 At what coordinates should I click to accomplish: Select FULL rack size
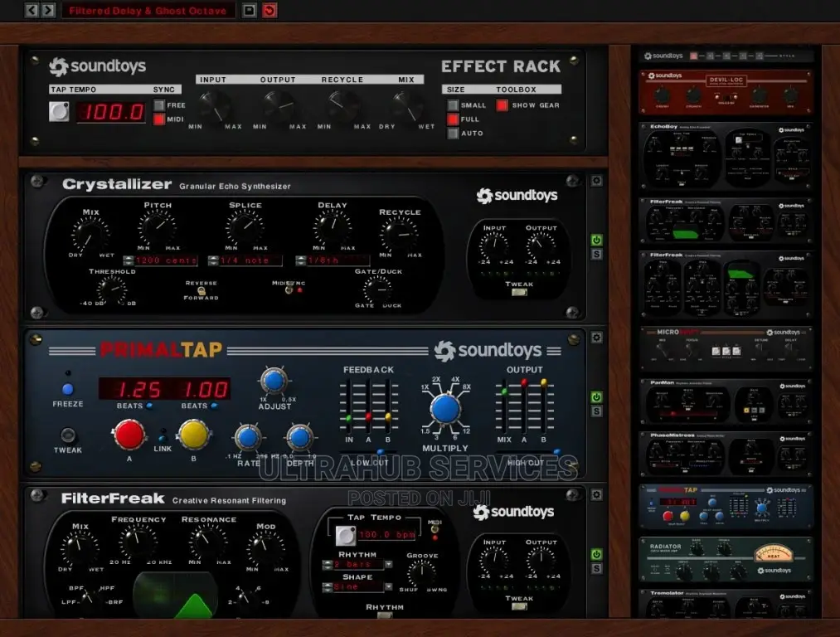point(454,119)
